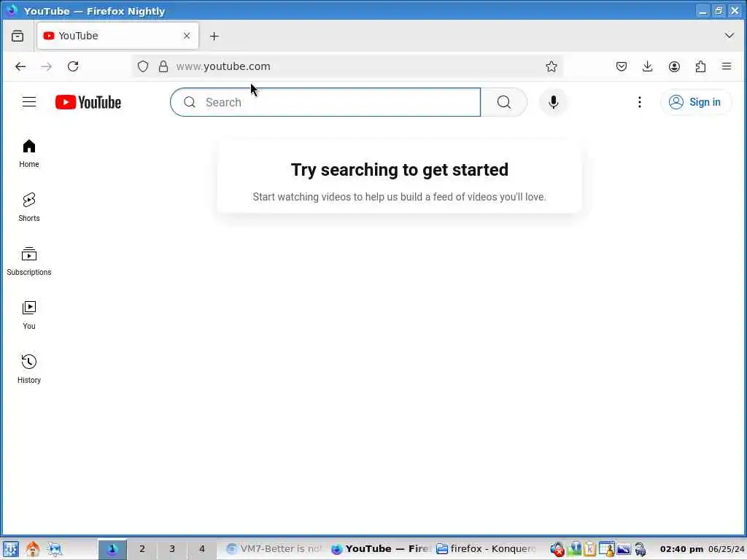Click the taskbar clock 02:40 pm

pyautogui.click(x=681, y=549)
